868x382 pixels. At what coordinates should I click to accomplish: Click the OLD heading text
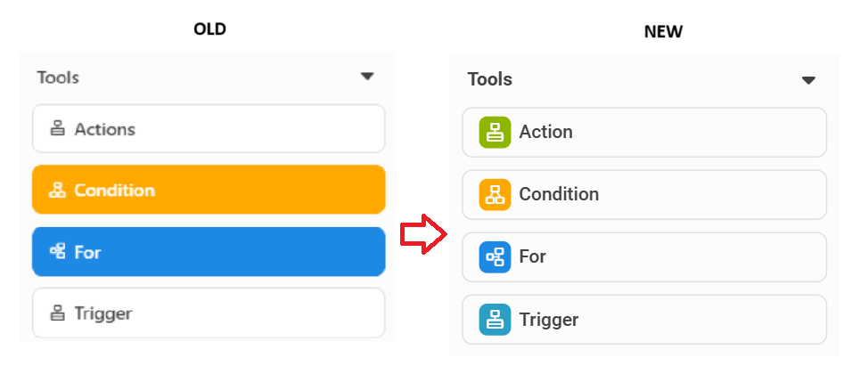[209, 28]
